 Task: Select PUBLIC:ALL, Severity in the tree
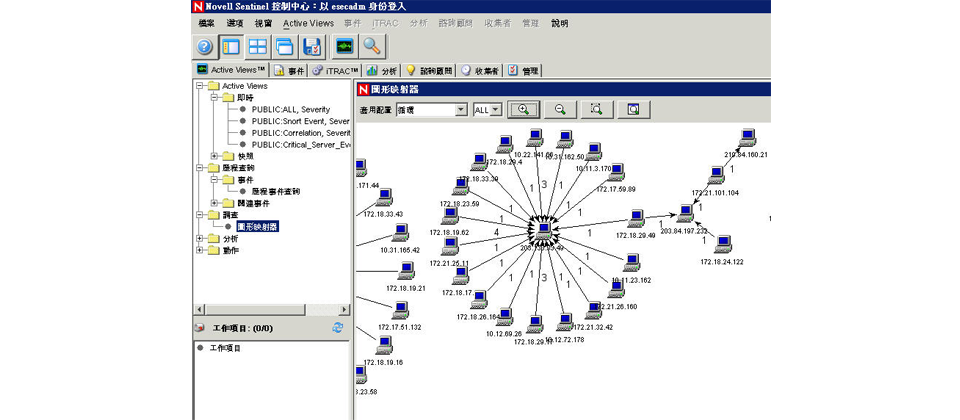pos(291,109)
